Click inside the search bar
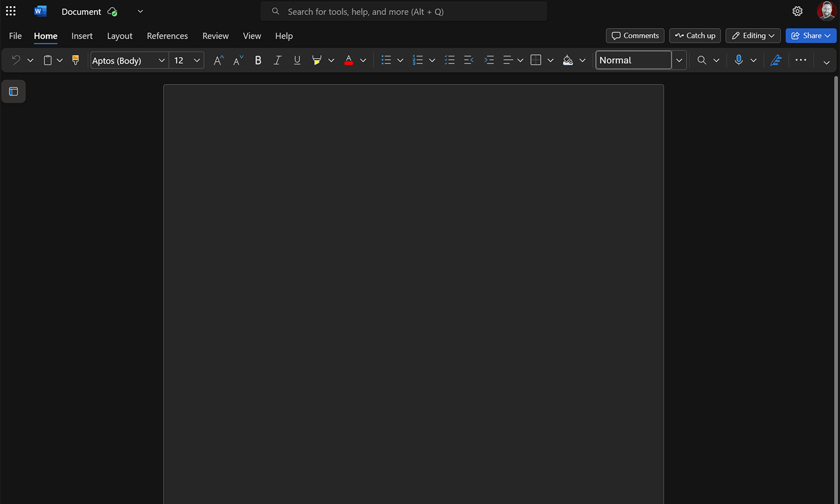Viewport: 840px width, 504px height. 403,11
